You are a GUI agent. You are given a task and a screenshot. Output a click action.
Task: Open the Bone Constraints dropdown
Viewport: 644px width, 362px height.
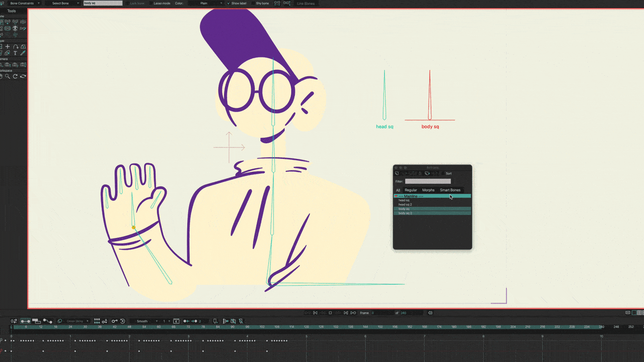tap(24, 3)
